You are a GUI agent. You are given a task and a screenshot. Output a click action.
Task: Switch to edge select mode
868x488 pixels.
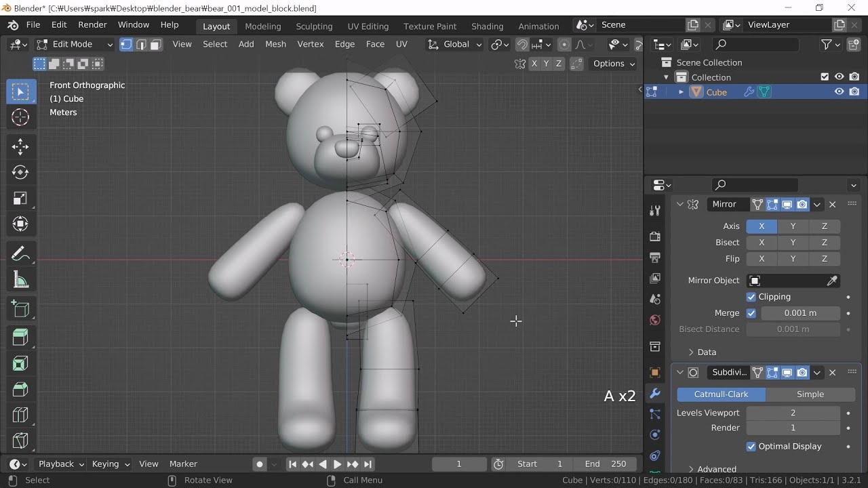click(x=141, y=44)
